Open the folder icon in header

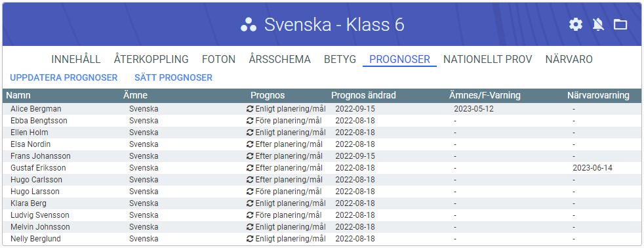coord(620,25)
